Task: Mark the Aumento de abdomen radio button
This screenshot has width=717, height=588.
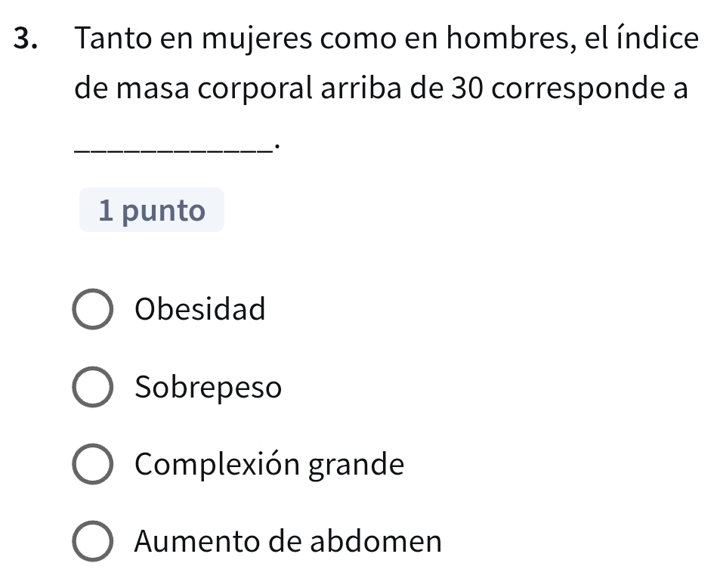Action: [91, 543]
